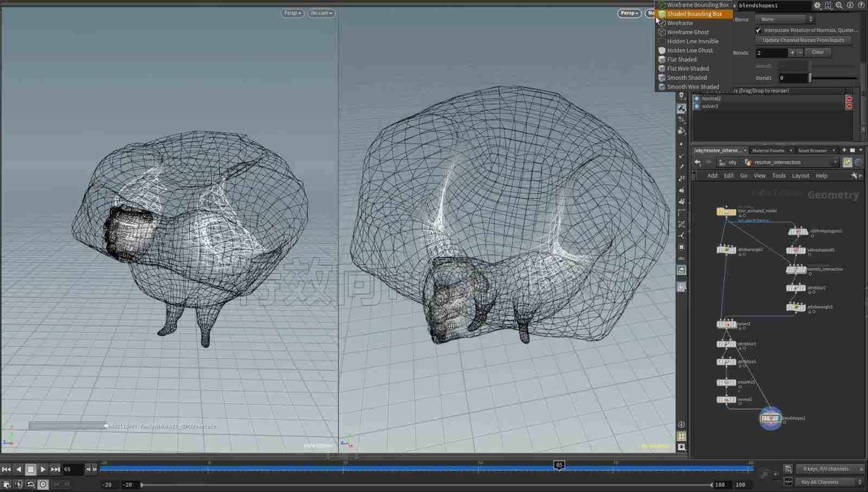
Task: Open network editor wrench tools icon
Action: click(x=854, y=176)
